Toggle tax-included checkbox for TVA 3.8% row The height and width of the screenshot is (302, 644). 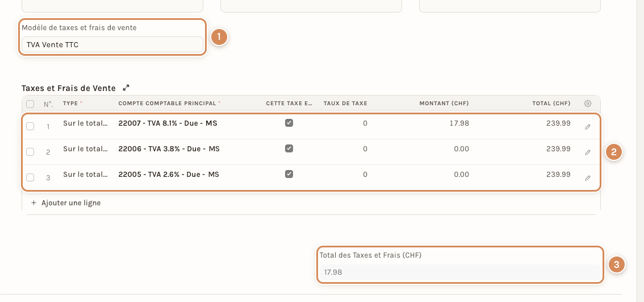(x=289, y=148)
